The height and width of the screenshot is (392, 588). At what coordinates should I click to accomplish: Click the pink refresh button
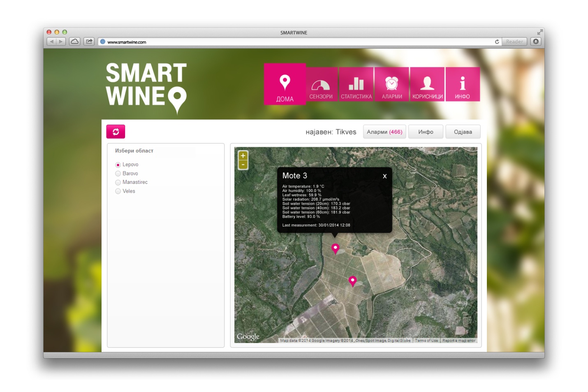click(116, 132)
